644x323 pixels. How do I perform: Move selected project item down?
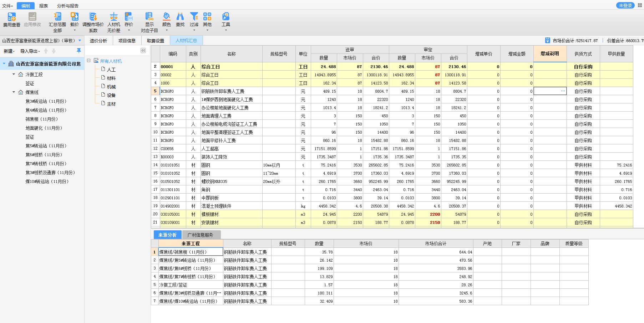coord(54,51)
